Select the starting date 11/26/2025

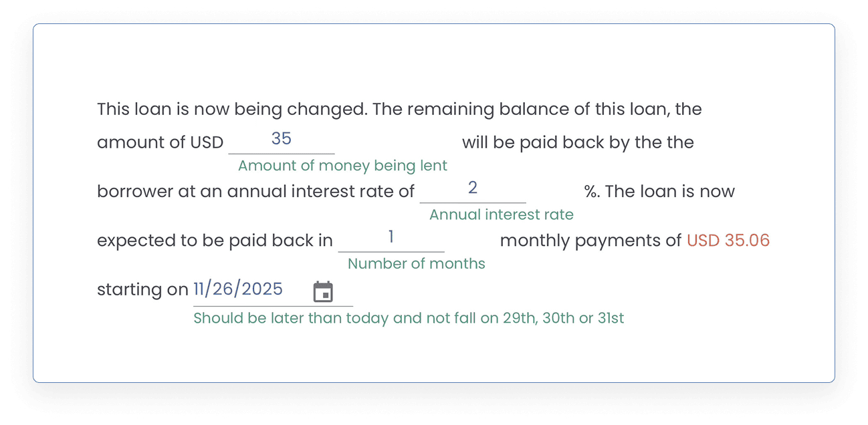[237, 289]
